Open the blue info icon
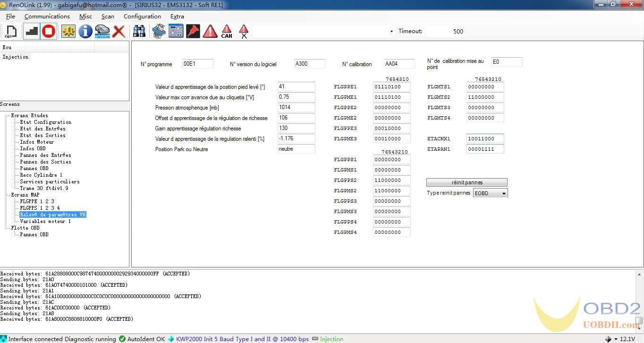644x343 pixels. tap(85, 32)
